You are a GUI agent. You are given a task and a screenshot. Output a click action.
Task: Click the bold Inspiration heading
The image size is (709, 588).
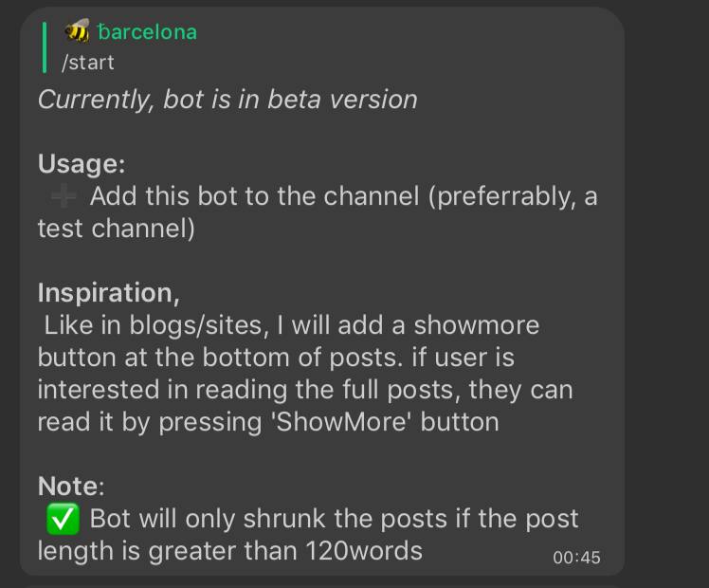coord(108,292)
